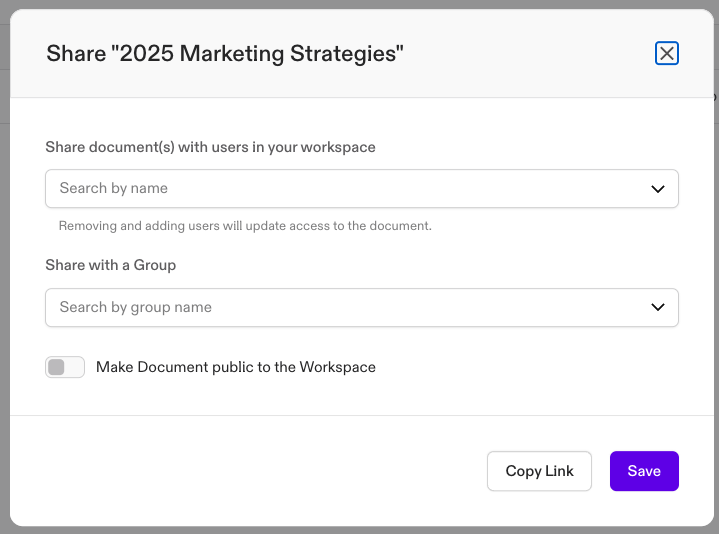Expand the Search by name dropdown chevron
Viewport: 719px width, 534px height.
pos(658,189)
